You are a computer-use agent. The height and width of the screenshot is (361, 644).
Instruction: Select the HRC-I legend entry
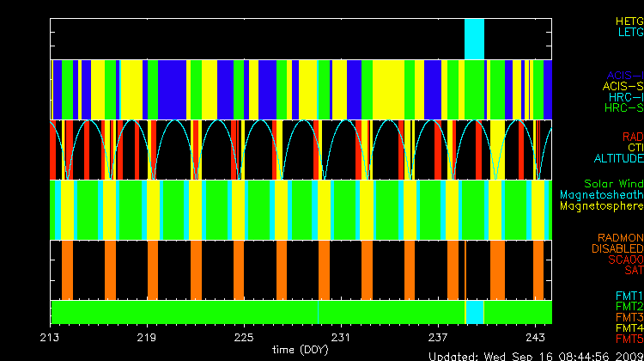[x=626, y=97]
